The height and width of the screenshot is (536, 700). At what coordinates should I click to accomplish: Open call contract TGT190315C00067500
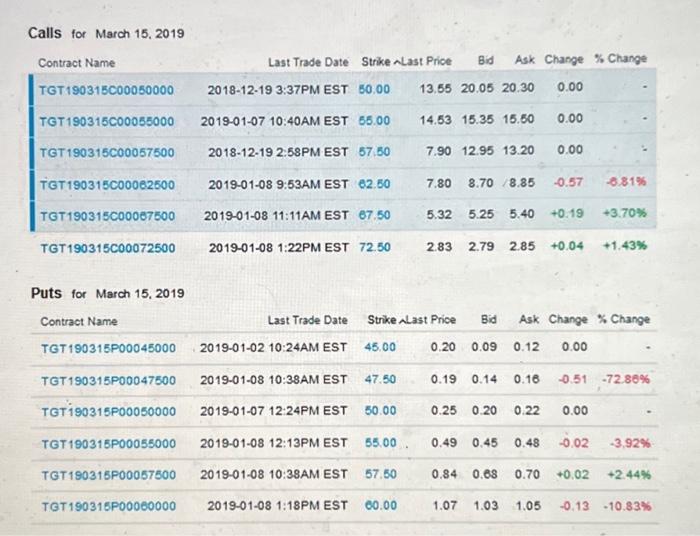(x=108, y=216)
